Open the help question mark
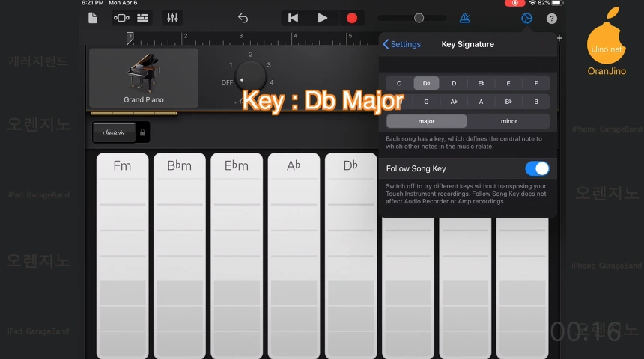The image size is (644, 359). [552, 19]
